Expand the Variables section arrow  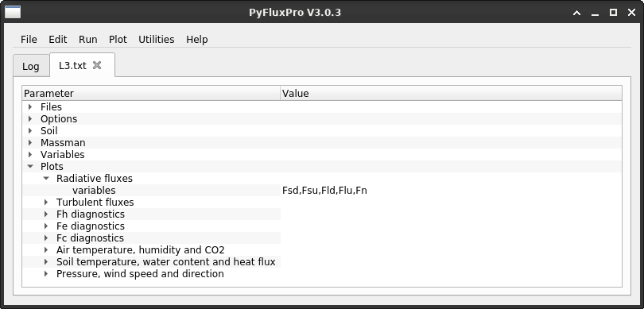coord(30,155)
